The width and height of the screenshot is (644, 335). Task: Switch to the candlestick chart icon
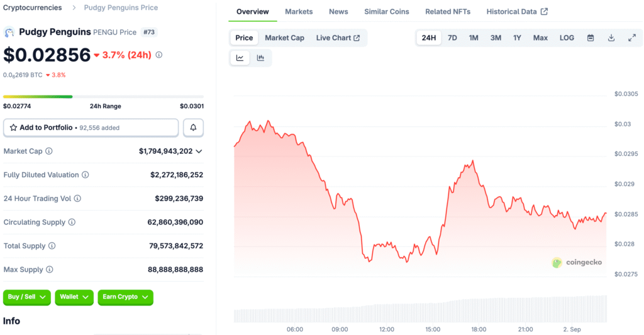(260, 58)
